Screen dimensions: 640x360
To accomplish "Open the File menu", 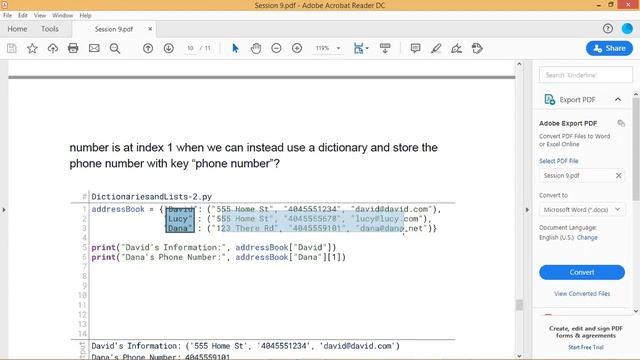I will pyautogui.click(x=7, y=16).
